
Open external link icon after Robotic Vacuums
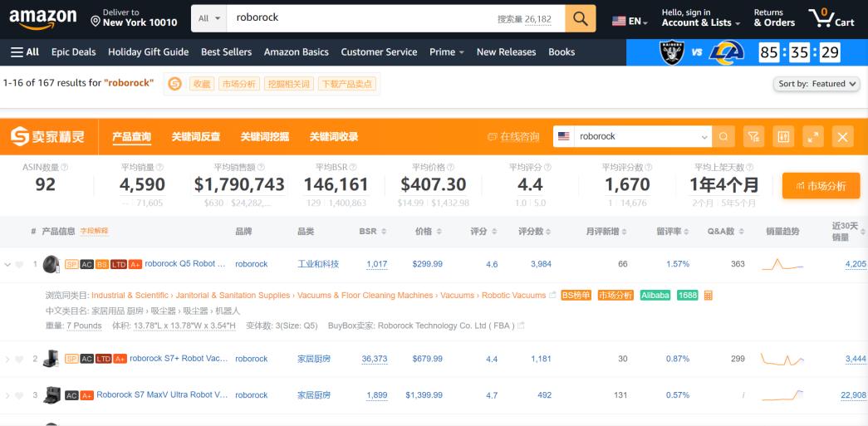[x=552, y=296]
